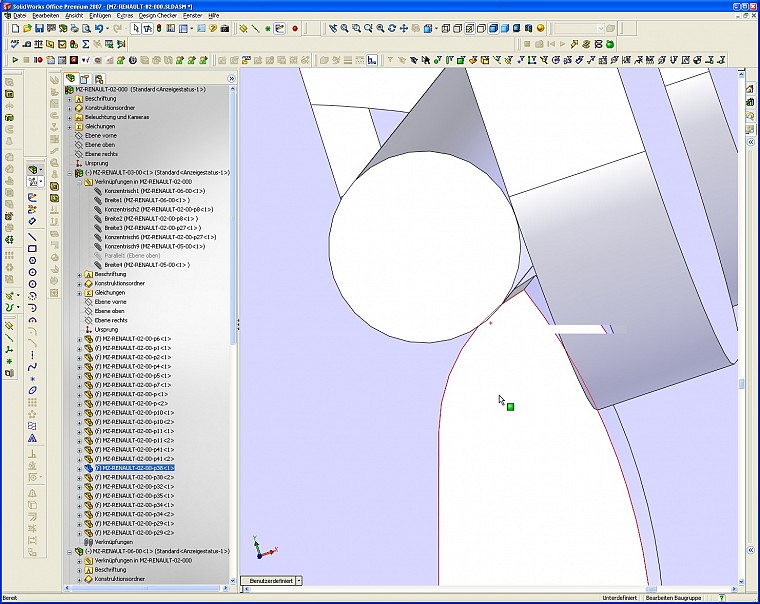The height and width of the screenshot is (604, 760).
Task: Collapse the feature tree panel with chevron
Action: pos(231,78)
